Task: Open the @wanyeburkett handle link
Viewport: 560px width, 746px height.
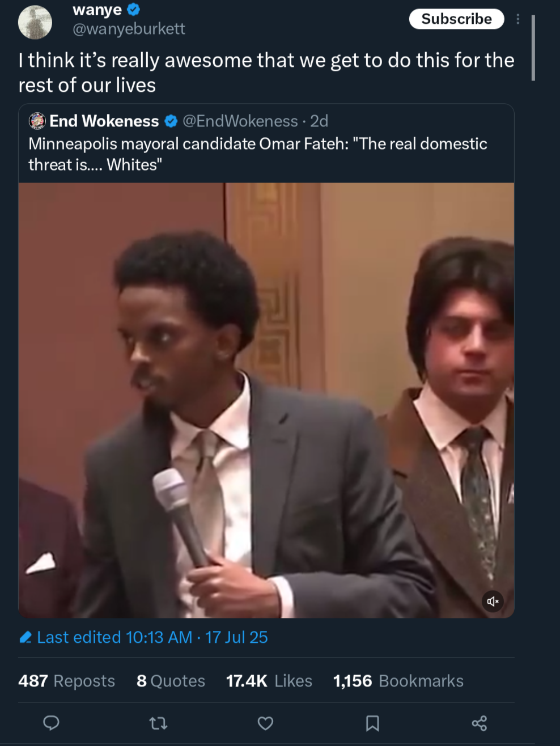Action: click(129, 29)
